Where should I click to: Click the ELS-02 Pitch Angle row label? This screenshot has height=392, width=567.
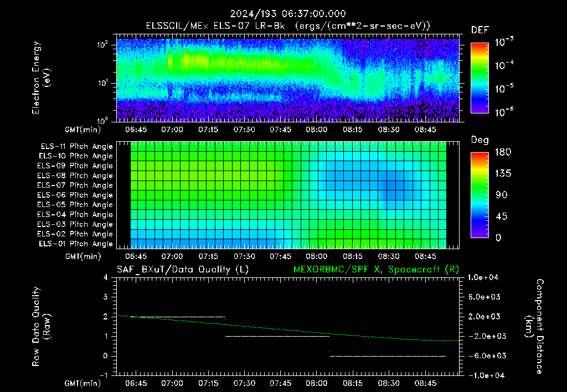[75, 234]
